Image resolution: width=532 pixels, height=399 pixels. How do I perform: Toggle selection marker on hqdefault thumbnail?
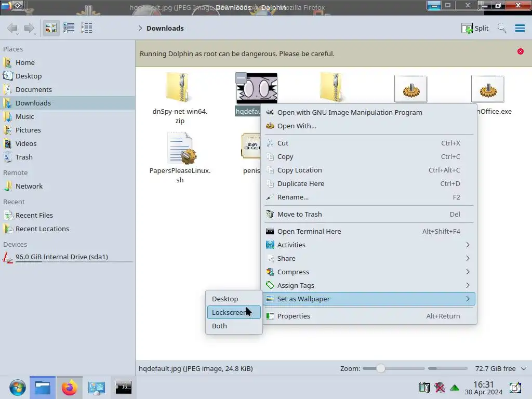click(x=241, y=78)
